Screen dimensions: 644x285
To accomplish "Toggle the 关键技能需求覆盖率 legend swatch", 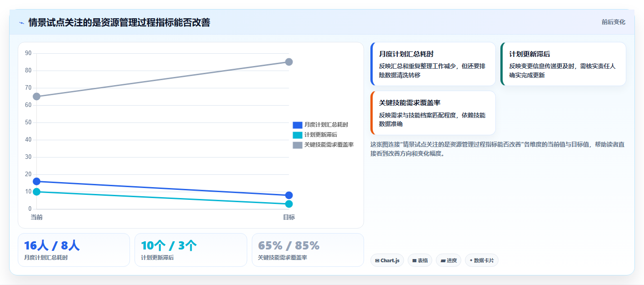I will tap(297, 145).
